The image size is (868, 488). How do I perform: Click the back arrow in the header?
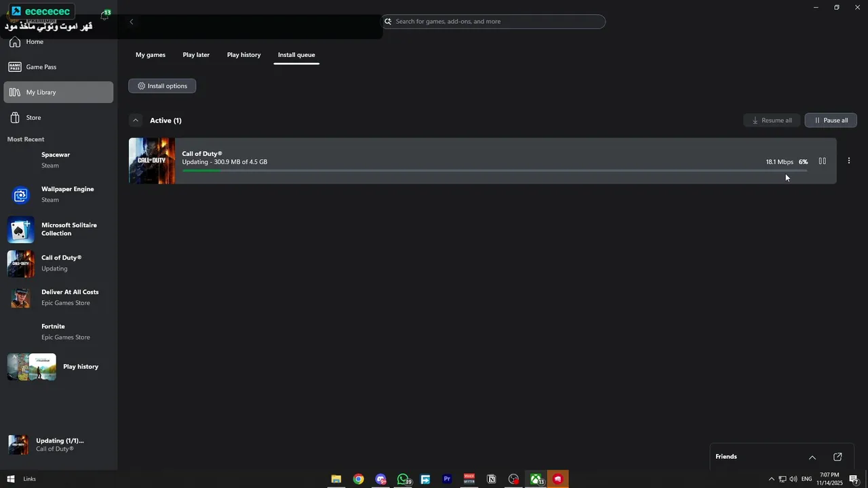pos(132,22)
